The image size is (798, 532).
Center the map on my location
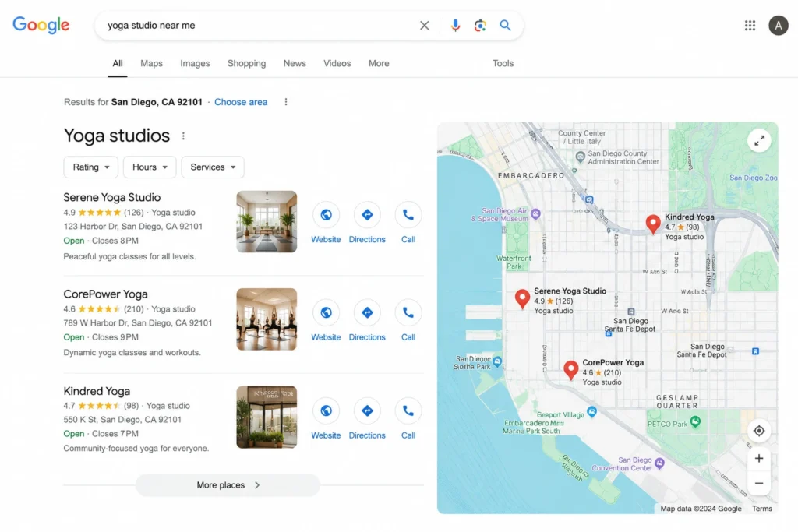(x=759, y=431)
